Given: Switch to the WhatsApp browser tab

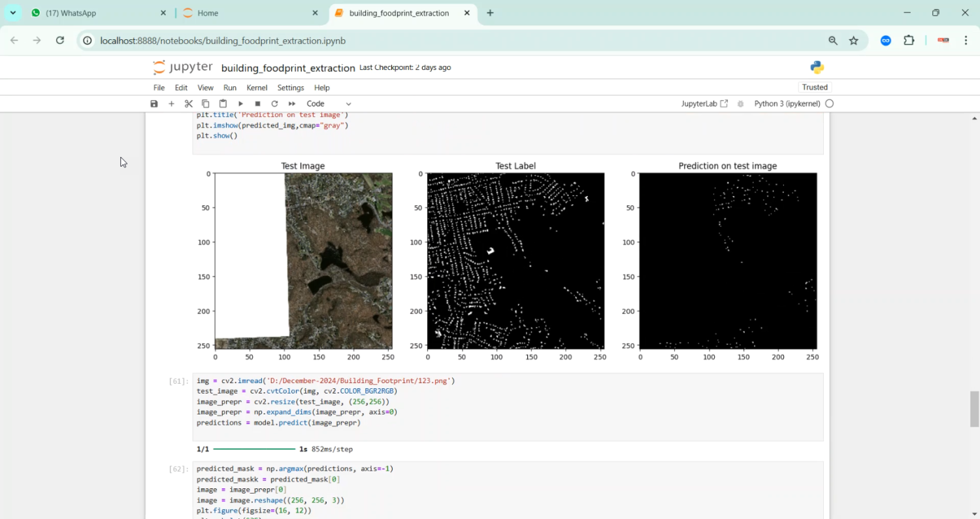Looking at the screenshot, I should click(98, 13).
